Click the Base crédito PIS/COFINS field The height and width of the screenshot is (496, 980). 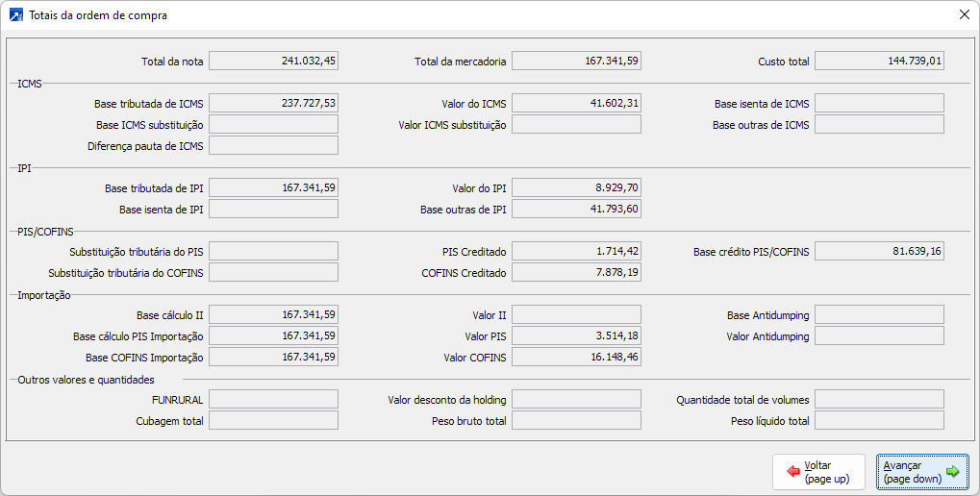pyautogui.click(x=879, y=251)
